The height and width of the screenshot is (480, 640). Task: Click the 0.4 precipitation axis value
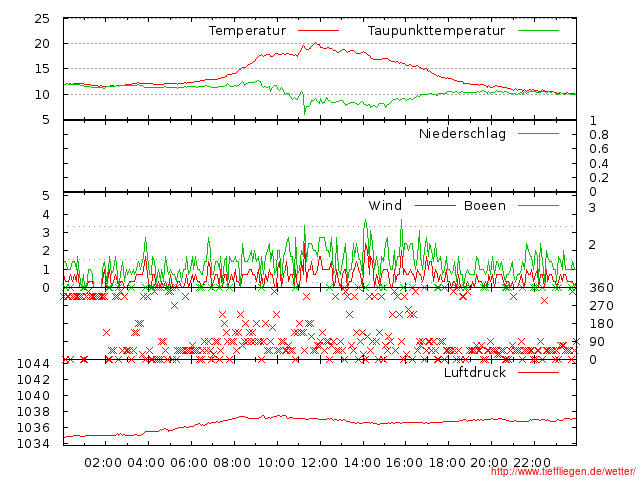coord(599,164)
